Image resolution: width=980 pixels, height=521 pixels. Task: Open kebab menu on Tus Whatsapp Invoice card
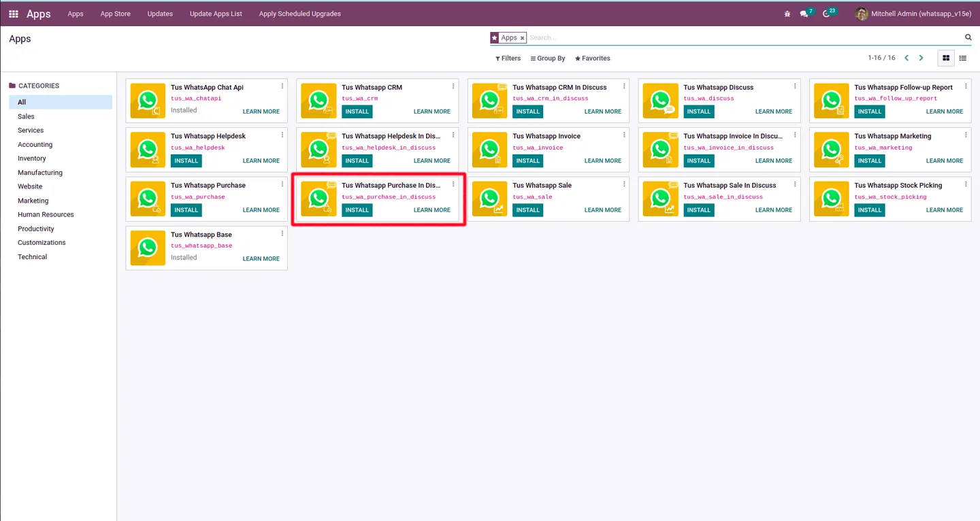pos(624,135)
